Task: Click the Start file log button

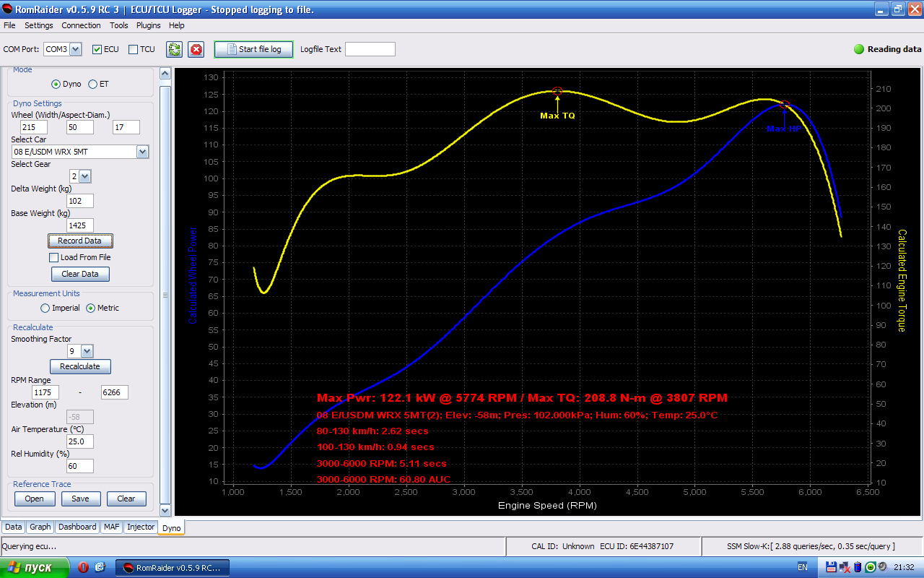Action: point(253,49)
